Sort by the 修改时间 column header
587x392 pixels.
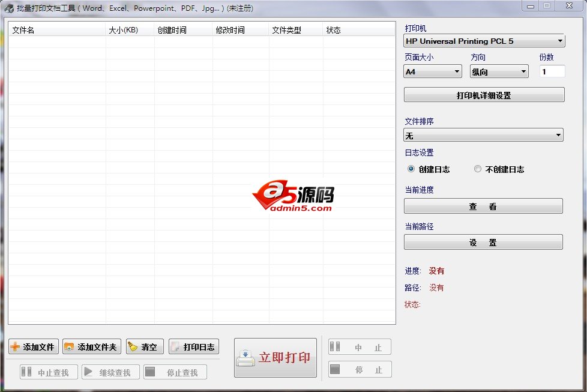(240, 30)
